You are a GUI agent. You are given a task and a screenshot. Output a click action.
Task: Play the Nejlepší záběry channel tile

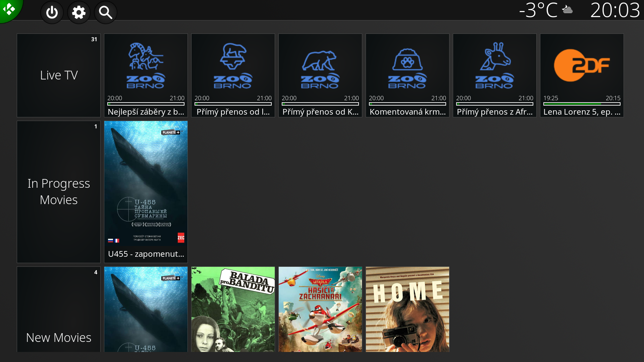click(x=146, y=75)
